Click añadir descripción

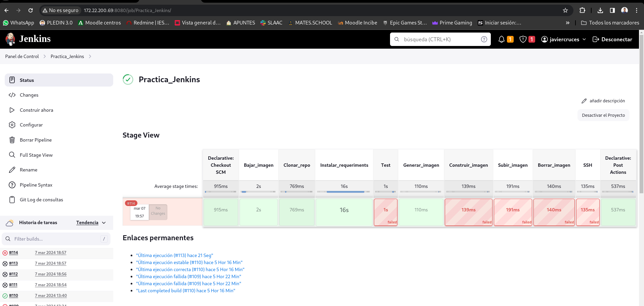(x=603, y=101)
